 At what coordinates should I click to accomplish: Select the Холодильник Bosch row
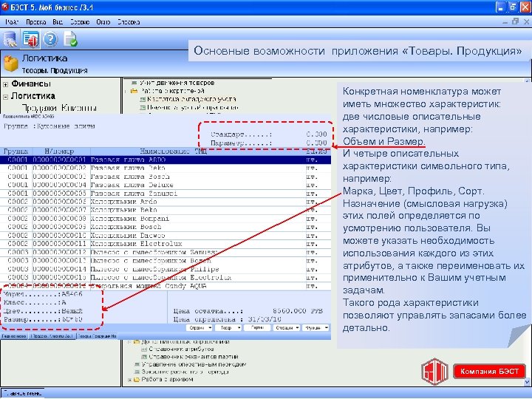coord(166,227)
